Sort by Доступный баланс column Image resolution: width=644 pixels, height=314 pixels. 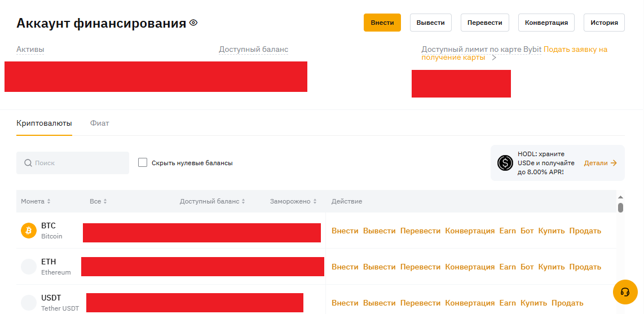[213, 201]
